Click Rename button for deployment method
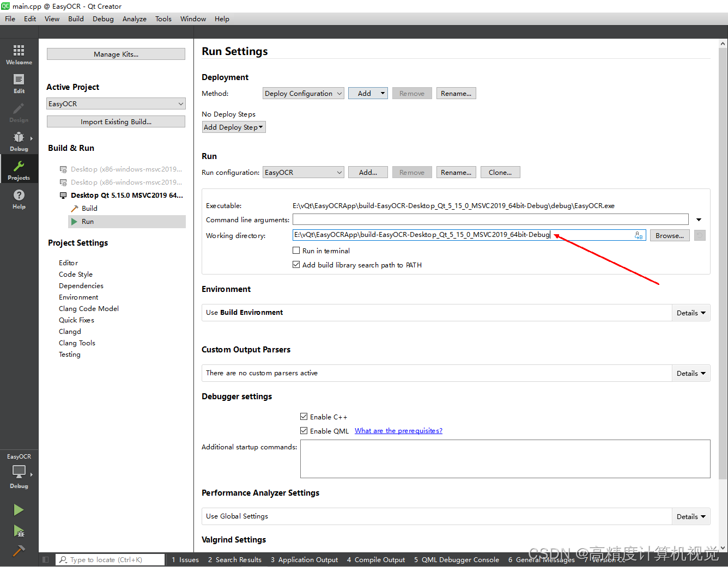The width and height of the screenshot is (728, 567). point(456,93)
